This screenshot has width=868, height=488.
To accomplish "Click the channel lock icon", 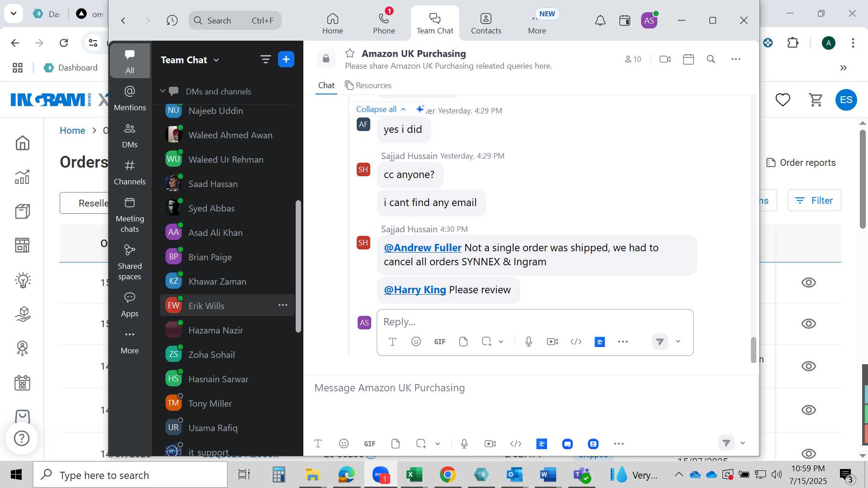I will (325, 59).
